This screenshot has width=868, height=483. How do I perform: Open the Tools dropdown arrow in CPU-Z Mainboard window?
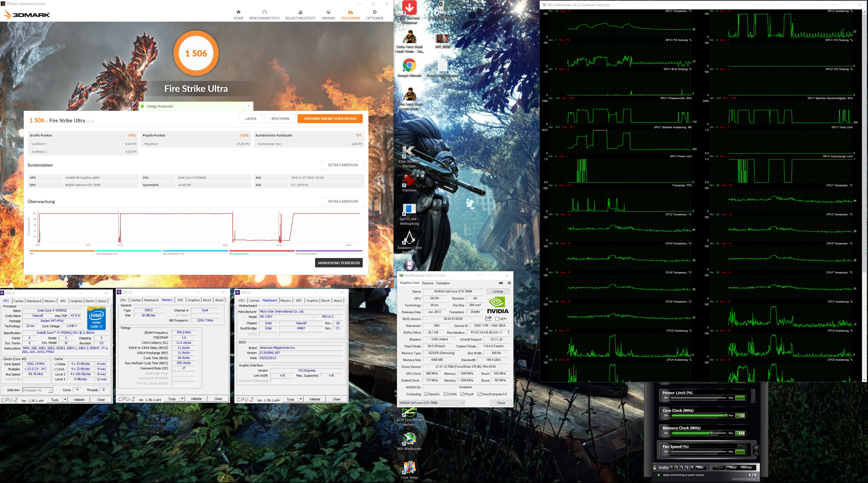301,399
